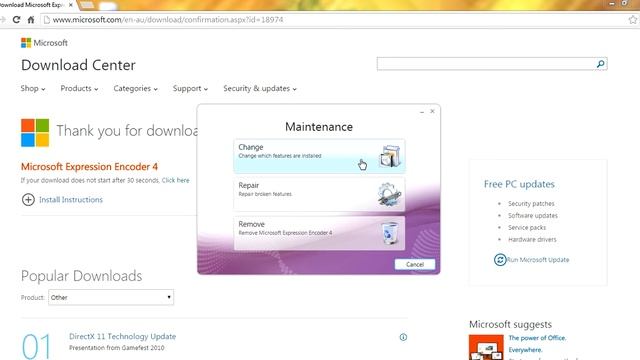640x360 pixels.
Task: Click the Change option features icon
Action: coord(390,156)
